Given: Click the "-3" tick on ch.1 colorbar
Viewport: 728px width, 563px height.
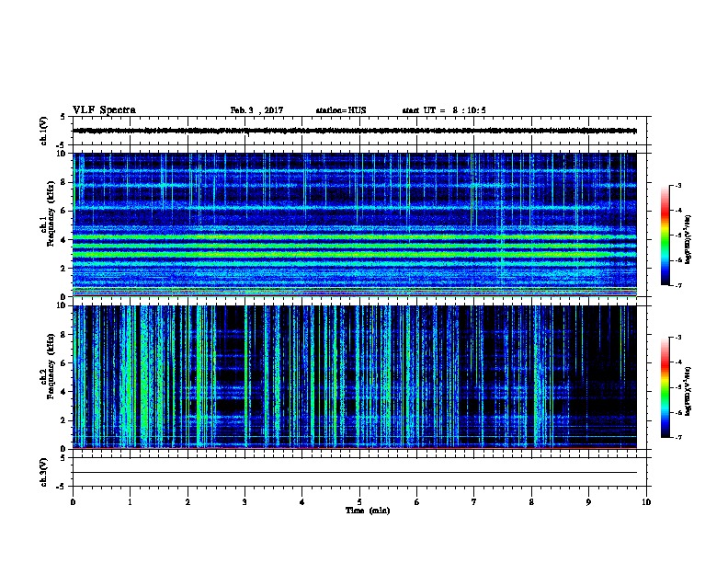Looking at the screenshot, I should tap(677, 185).
